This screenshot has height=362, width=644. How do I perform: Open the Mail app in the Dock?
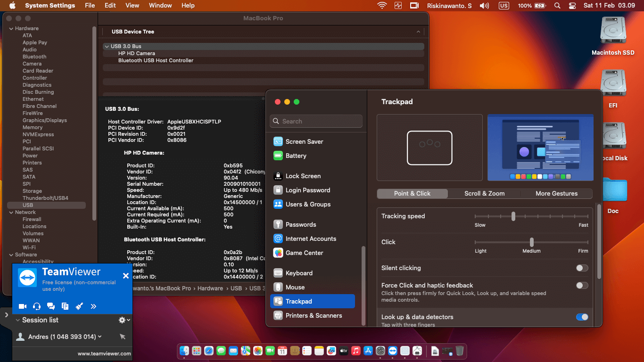point(233,351)
